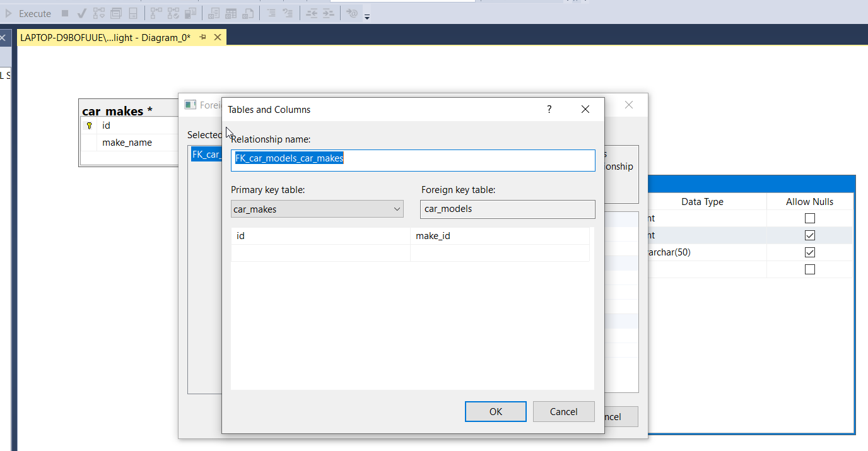Viewport: 868px width, 451px height.
Task: Click the Parse checkmark toolbar icon
Action: click(x=82, y=13)
